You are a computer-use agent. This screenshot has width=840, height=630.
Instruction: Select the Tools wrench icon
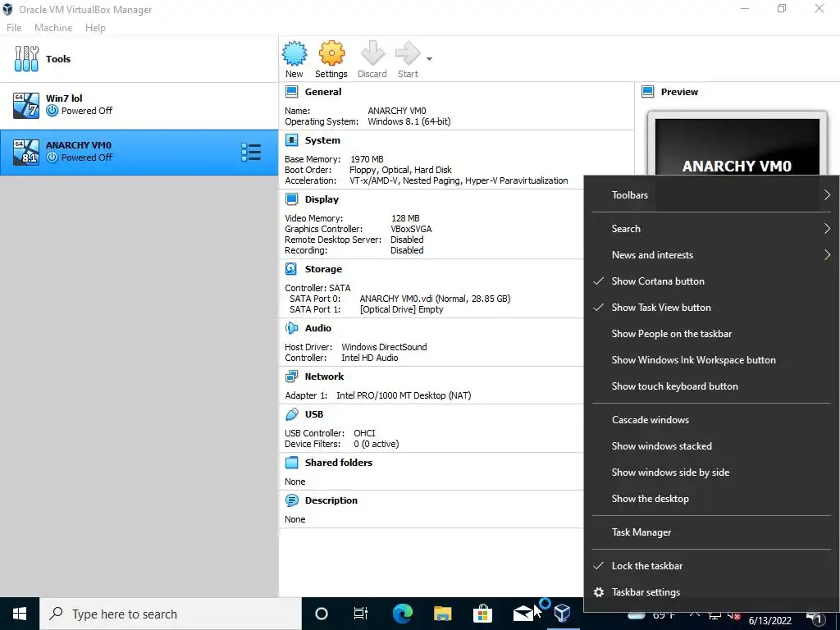pyautogui.click(x=26, y=59)
